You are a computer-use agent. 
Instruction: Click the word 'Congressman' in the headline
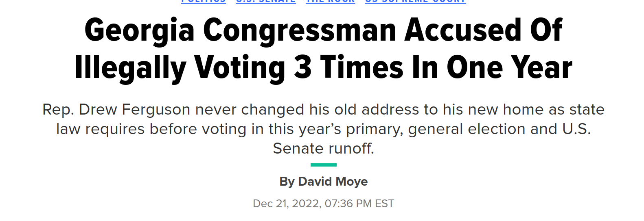click(300, 31)
